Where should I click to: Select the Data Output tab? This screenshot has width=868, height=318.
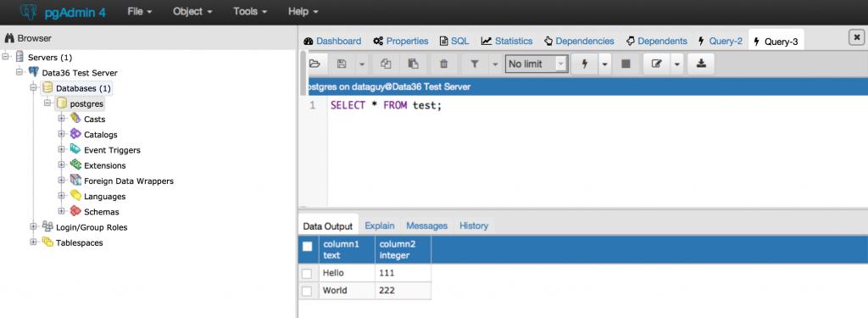point(328,226)
